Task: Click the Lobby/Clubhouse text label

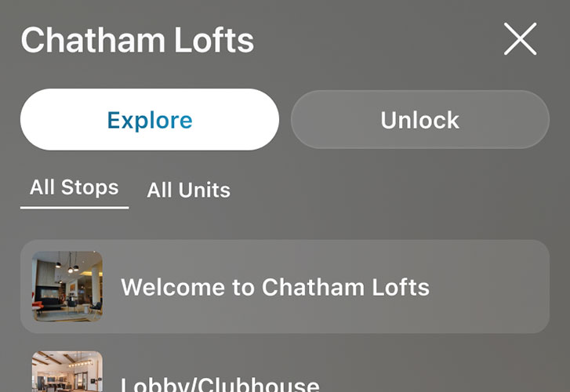Action: click(x=220, y=384)
